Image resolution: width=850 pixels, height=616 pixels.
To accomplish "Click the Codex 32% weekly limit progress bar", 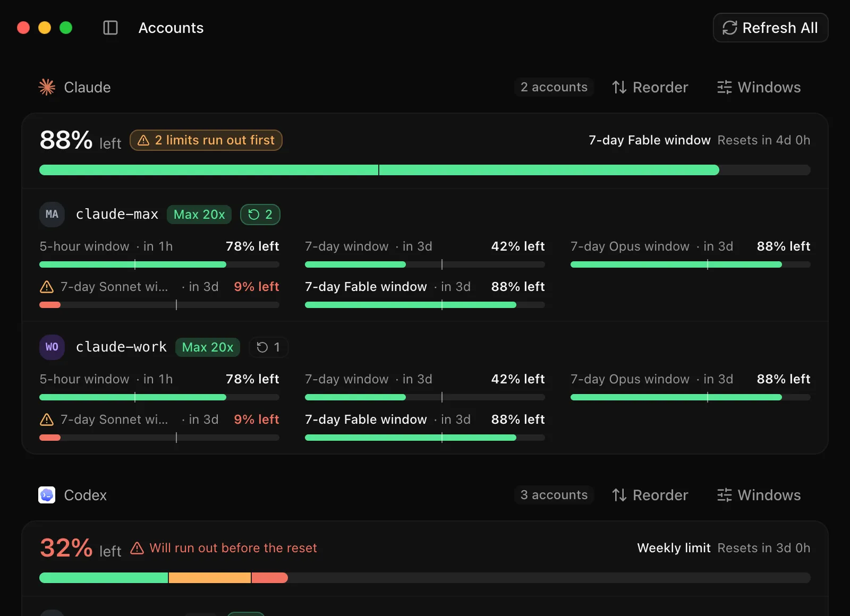I will 425,578.
